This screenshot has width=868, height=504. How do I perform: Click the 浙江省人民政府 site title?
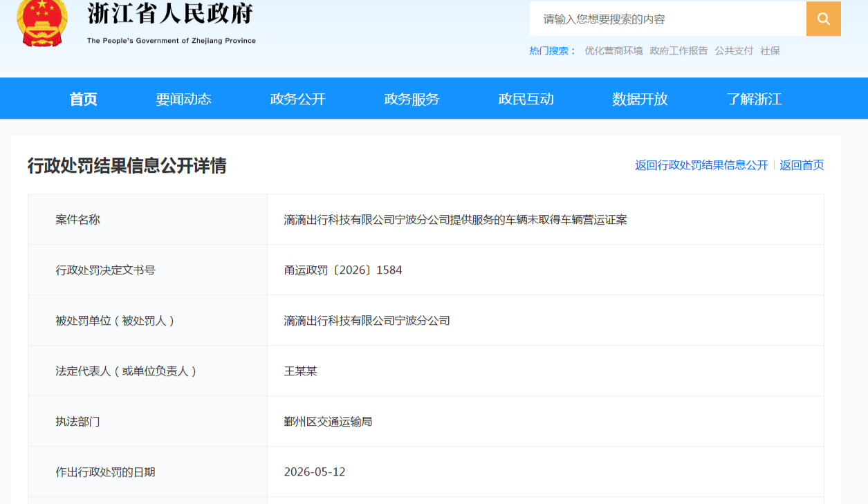pos(170,14)
